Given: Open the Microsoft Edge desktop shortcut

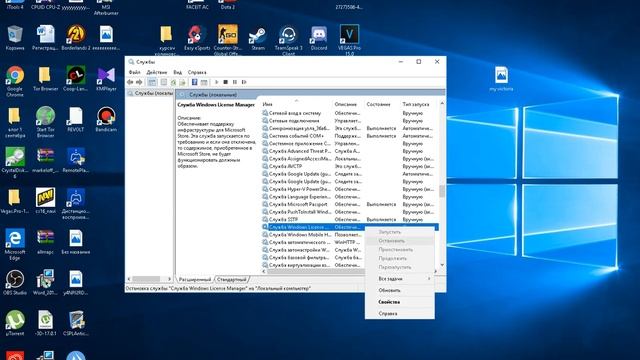Looking at the screenshot, I should (x=15, y=244).
